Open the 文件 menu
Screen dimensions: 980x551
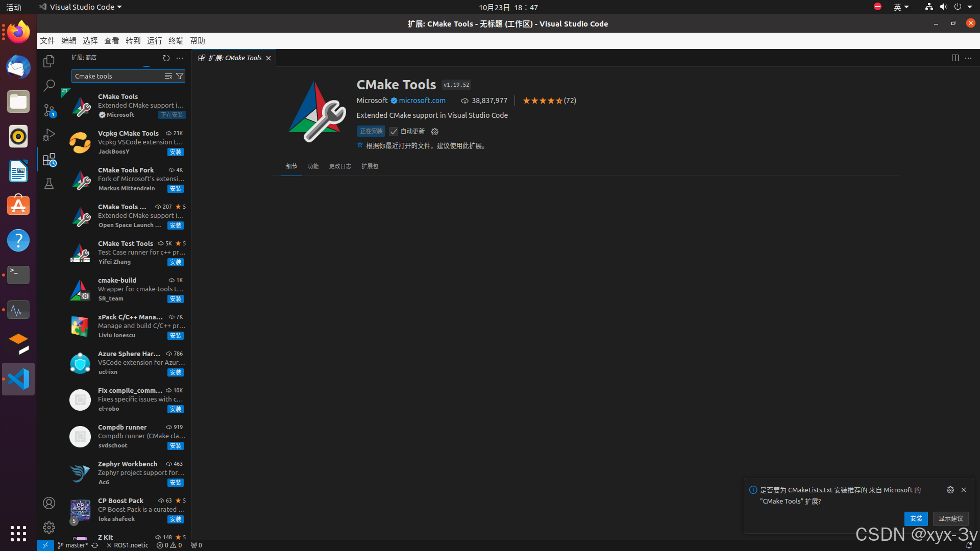(x=47, y=41)
